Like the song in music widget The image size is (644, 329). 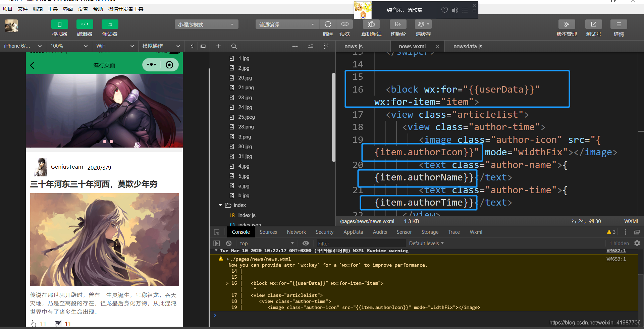[444, 10]
